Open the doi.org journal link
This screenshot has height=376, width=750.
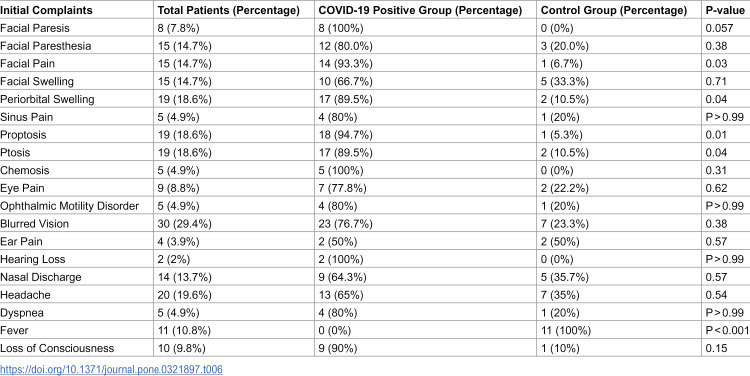tap(111, 369)
